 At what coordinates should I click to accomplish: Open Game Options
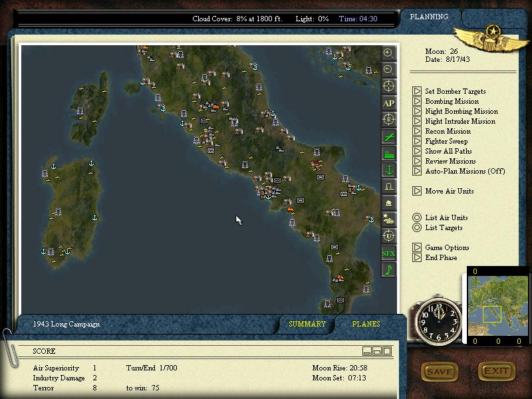441,247
